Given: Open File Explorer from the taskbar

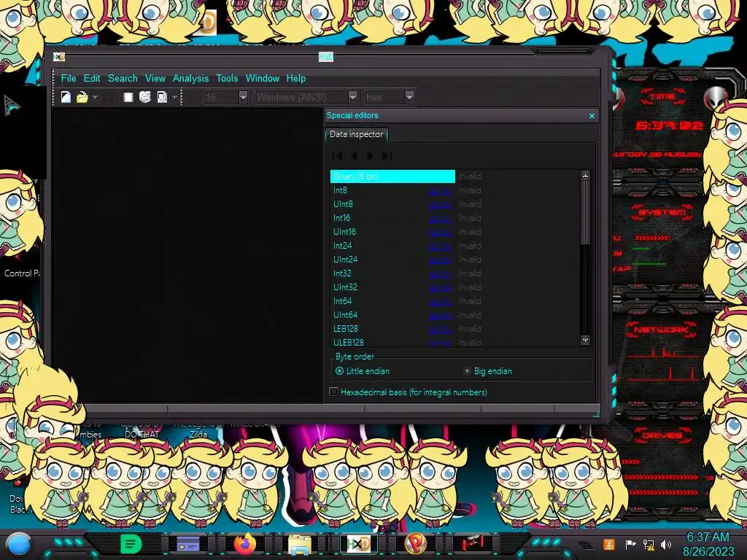Looking at the screenshot, I should [300, 544].
